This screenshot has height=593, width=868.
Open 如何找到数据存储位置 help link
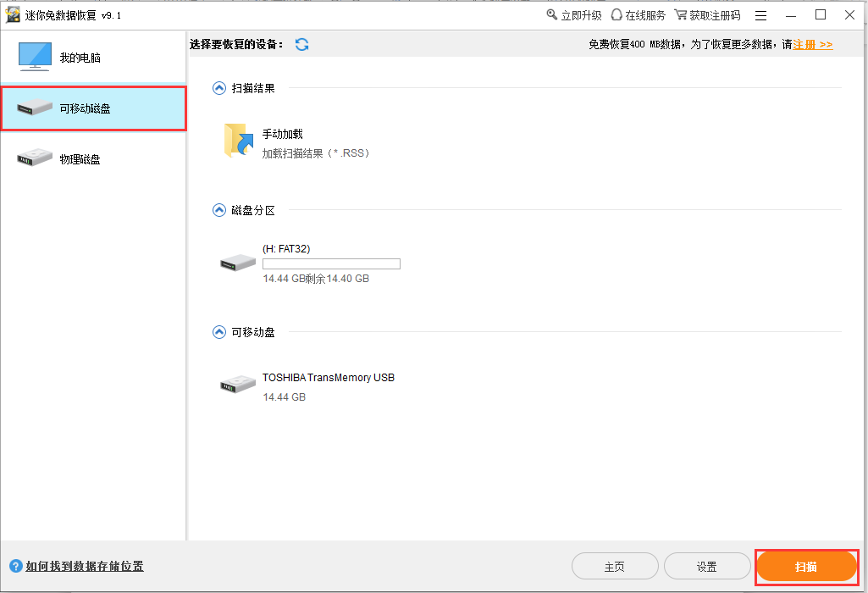click(x=85, y=566)
